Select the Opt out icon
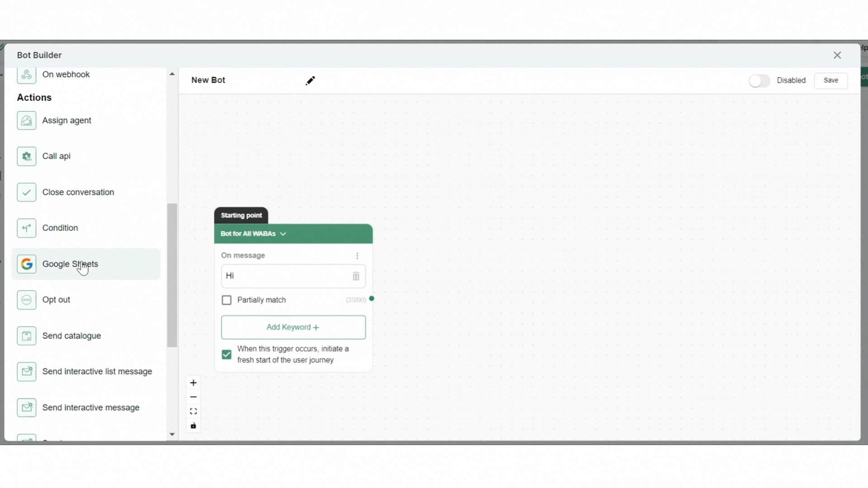868x488 pixels. pos(26,300)
